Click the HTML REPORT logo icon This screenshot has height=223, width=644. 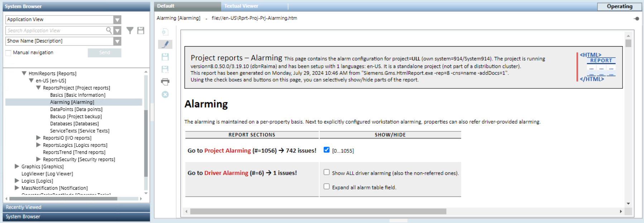coord(597,67)
